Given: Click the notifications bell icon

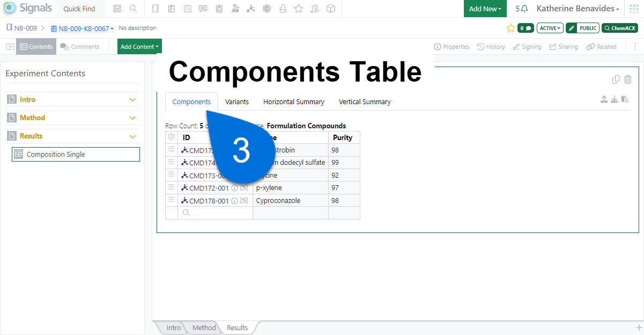Looking at the screenshot, I should [524, 9].
